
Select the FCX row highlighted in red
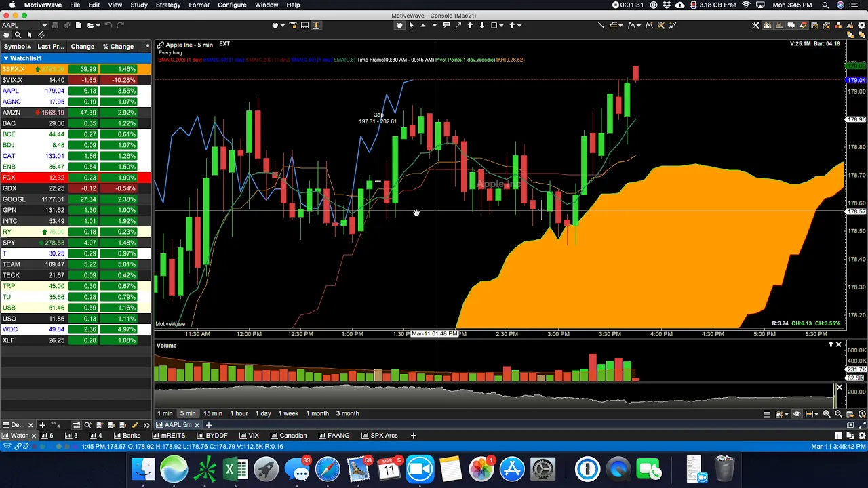(x=76, y=178)
